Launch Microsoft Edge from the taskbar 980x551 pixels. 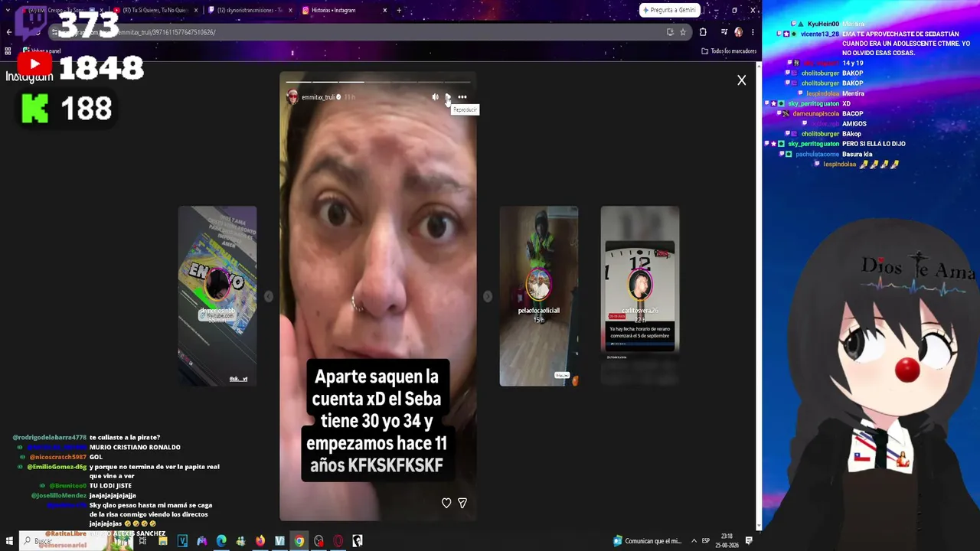(x=221, y=541)
